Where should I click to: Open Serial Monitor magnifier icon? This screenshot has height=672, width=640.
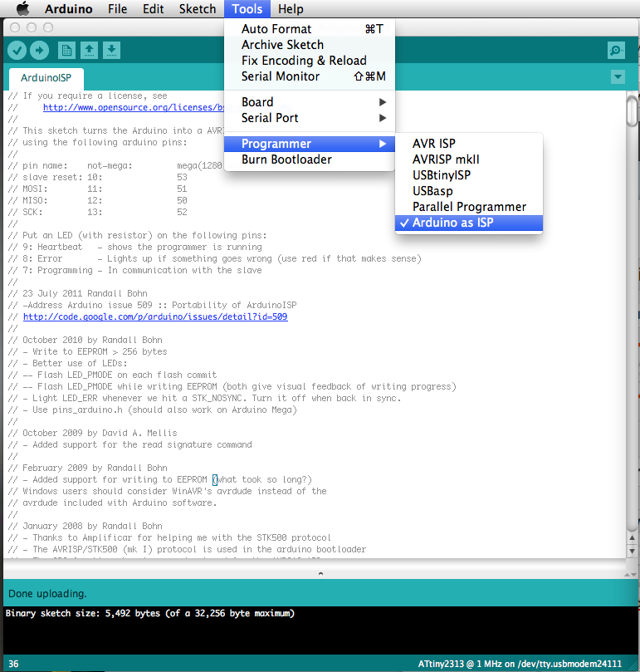click(616, 50)
